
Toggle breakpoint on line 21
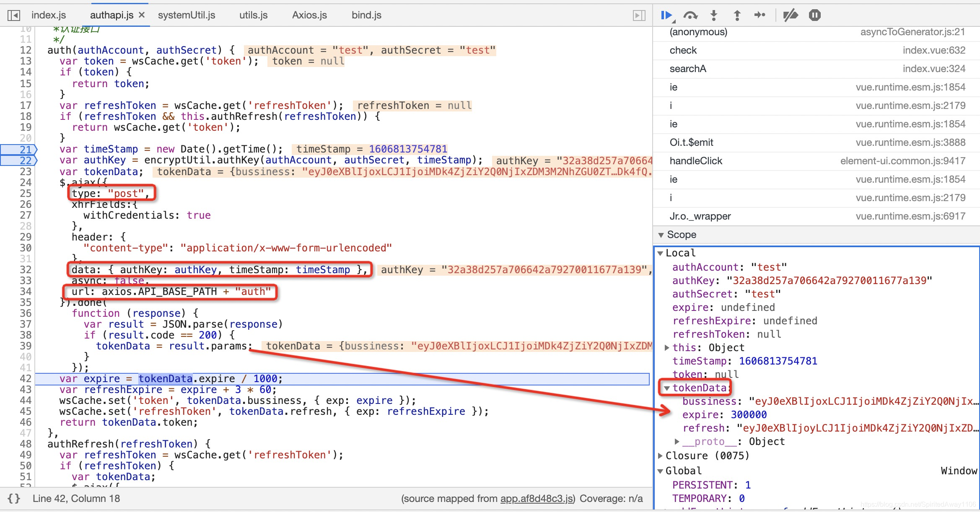pyautogui.click(x=26, y=149)
